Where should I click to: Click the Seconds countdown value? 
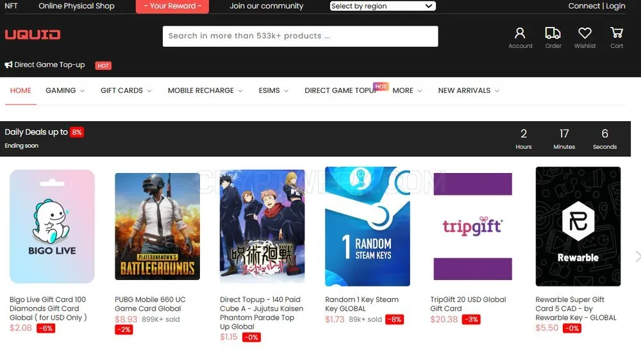604,133
